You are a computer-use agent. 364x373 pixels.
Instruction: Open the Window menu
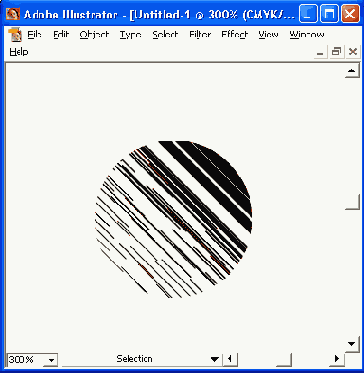307,35
